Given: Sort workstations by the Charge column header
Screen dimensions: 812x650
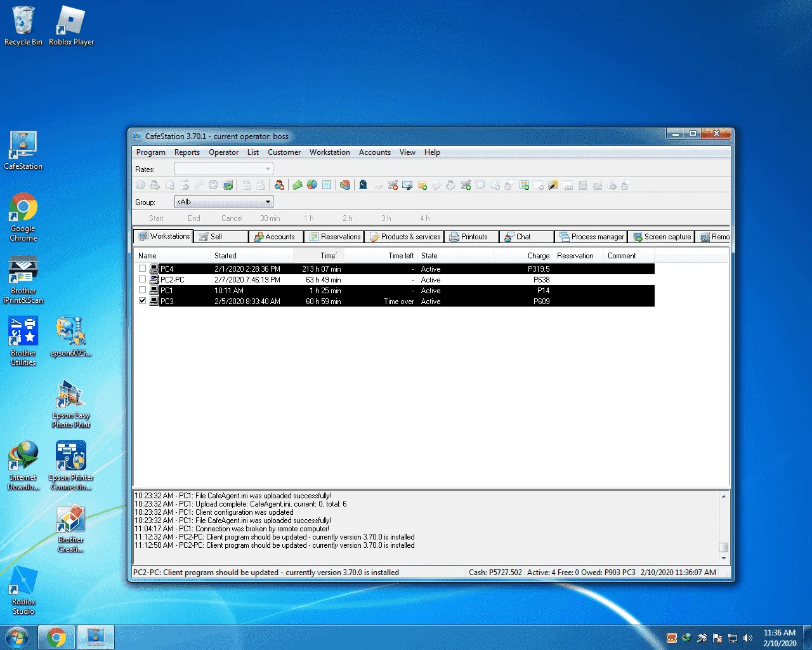Looking at the screenshot, I should [523, 256].
